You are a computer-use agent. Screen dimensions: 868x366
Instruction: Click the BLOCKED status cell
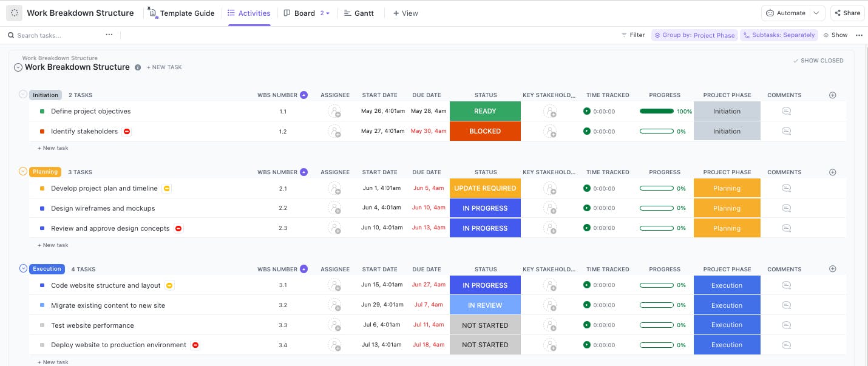[x=485, y=131]
